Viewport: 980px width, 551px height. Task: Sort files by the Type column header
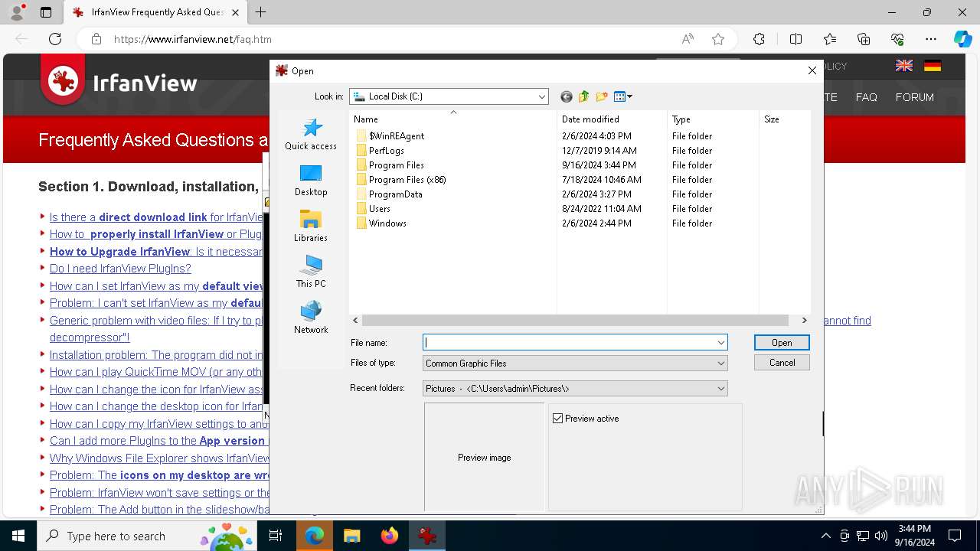[x=713, y=119]
